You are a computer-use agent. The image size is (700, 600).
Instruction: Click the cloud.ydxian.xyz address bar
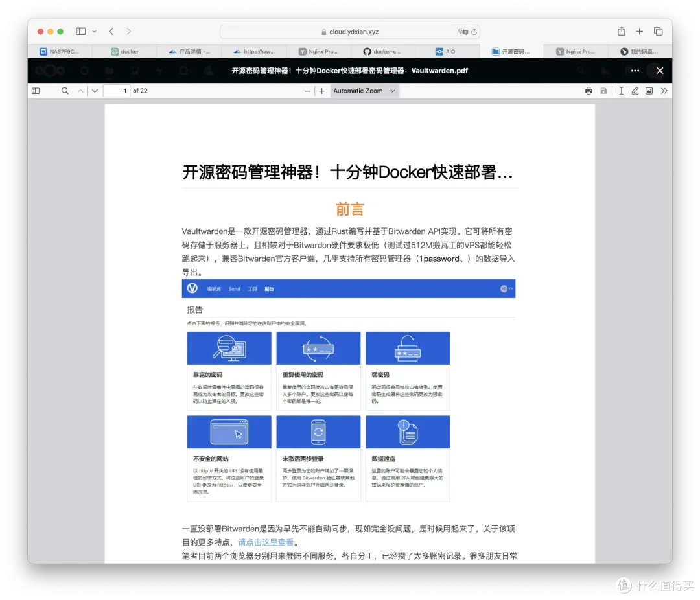[349, 32]
